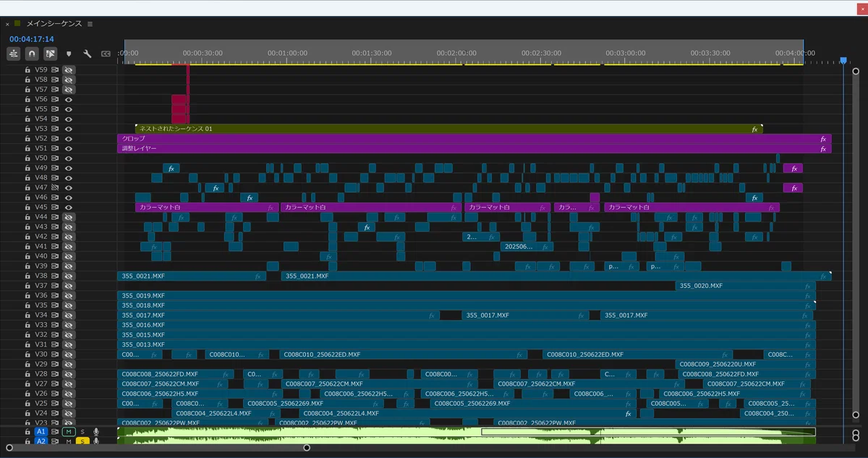Solo audio track A1
The height and width of the screenshot is (458, 868).
pos(82,432)
